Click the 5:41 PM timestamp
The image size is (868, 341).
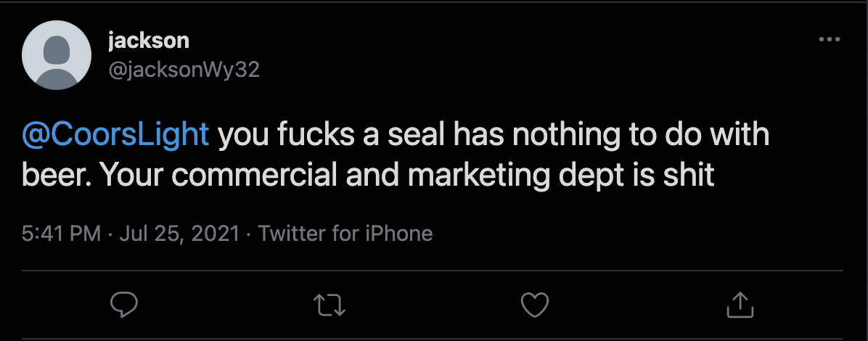[61, 234]
